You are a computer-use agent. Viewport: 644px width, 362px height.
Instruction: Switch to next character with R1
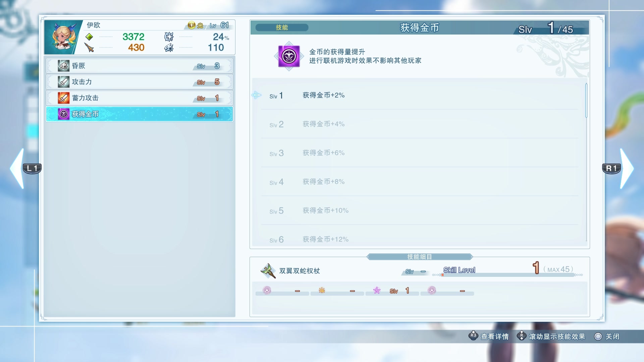click(611, 168)
